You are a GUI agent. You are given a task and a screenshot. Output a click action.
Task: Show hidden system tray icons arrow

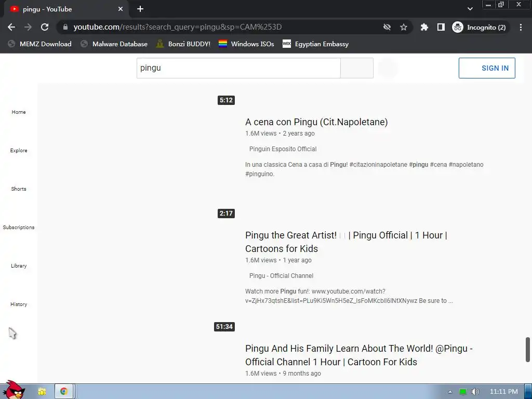[450, 392]
